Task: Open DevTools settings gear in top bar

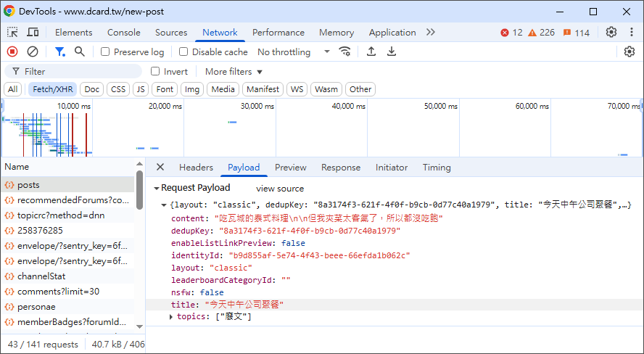Action: click(x=611, y=33)
